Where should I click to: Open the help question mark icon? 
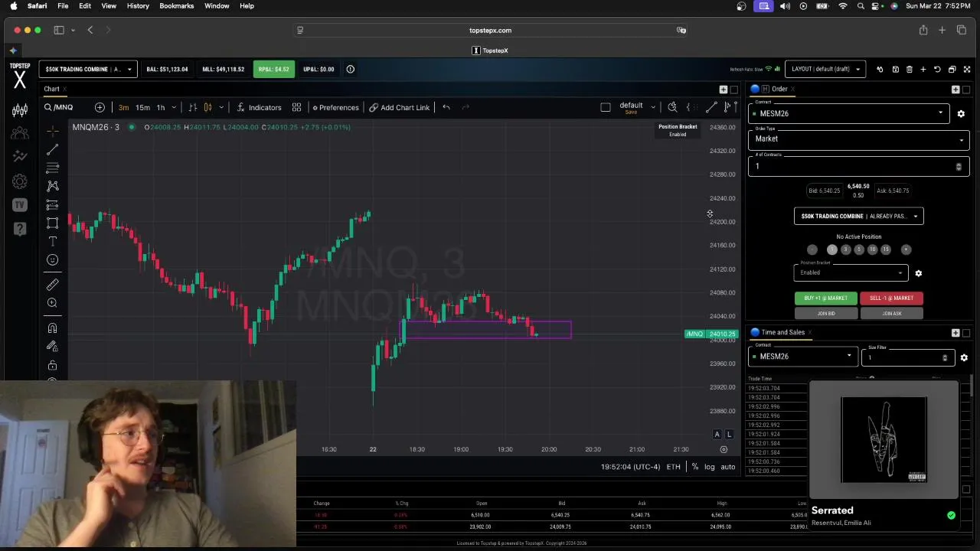(20, 228)
